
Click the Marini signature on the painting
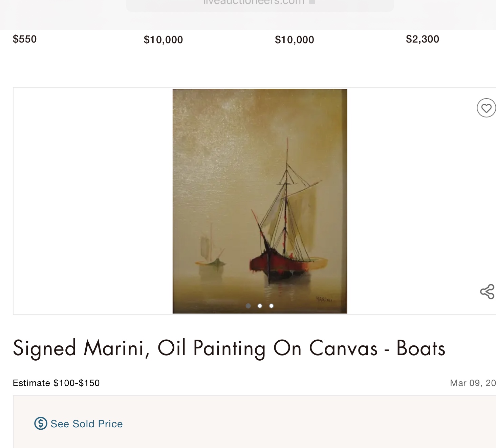(324, 299)
